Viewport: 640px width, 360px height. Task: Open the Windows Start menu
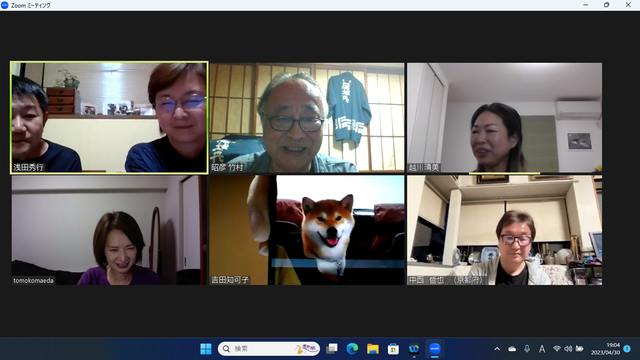pyautogui.click(x=206, y=349)
